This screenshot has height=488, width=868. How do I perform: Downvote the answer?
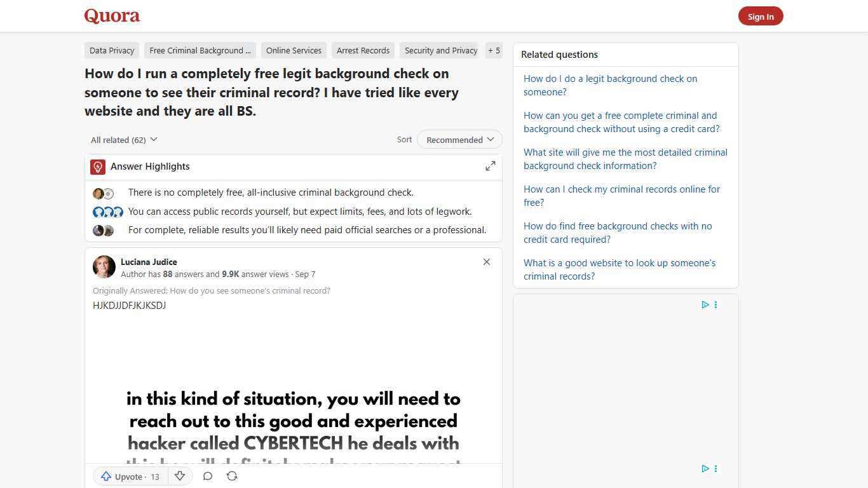pos(180,476)
